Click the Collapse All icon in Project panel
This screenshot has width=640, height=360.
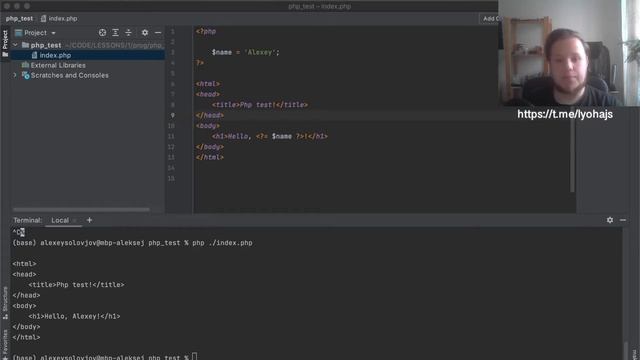tap(129, 33)
